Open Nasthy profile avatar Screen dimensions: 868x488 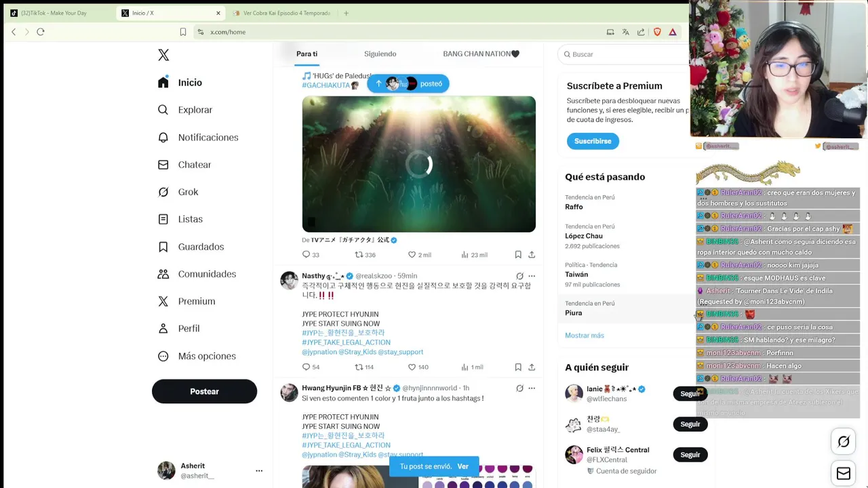[290, 281]
